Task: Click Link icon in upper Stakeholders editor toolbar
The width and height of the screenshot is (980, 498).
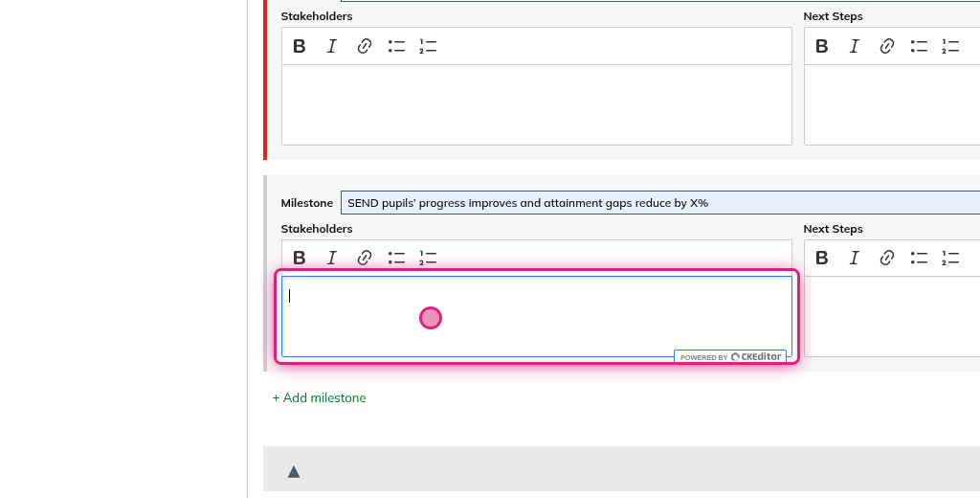Action: tap(365, 46)
